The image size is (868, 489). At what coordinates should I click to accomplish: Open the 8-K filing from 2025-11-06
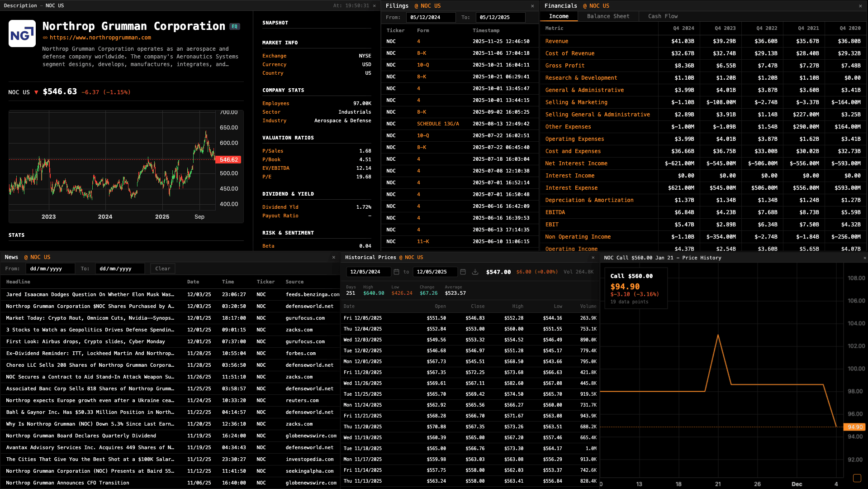click(x=460, y=53)
